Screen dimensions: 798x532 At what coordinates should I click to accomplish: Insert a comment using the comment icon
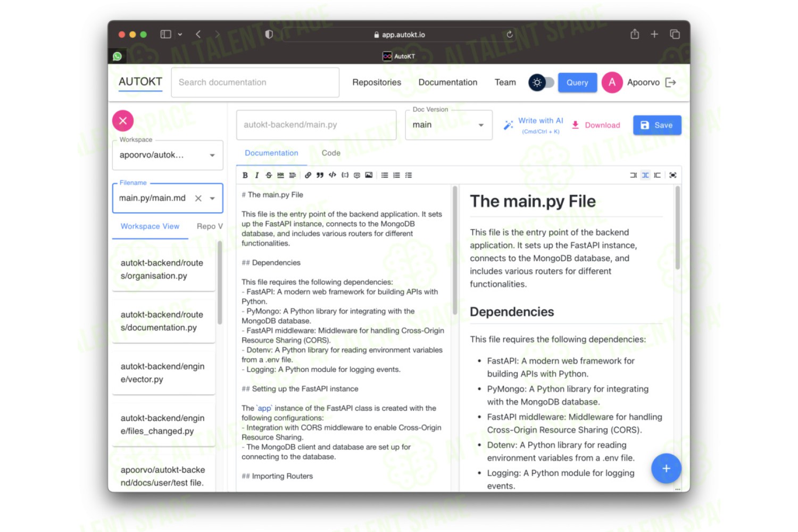click(357, 175)
